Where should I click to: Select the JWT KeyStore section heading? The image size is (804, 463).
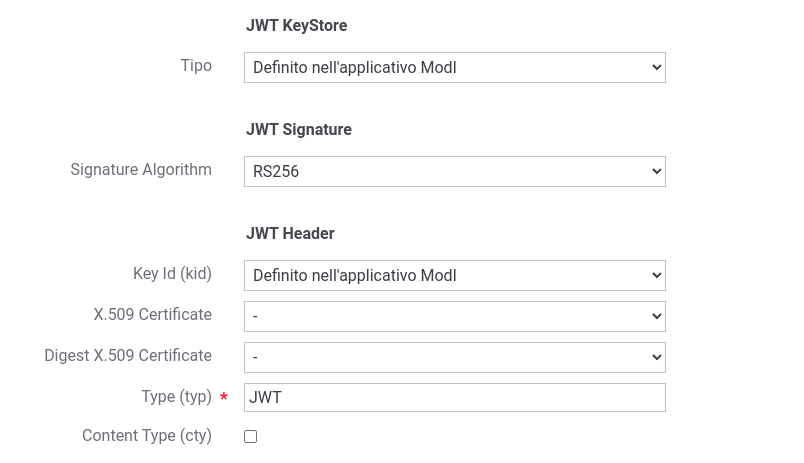tap(296, 25)
